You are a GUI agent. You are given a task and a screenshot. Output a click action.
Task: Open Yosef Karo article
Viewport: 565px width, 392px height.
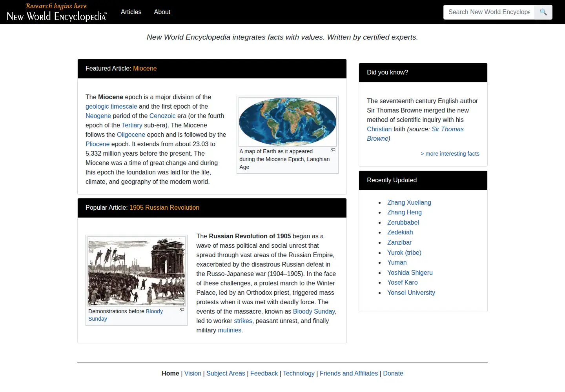tap(403, 283)
